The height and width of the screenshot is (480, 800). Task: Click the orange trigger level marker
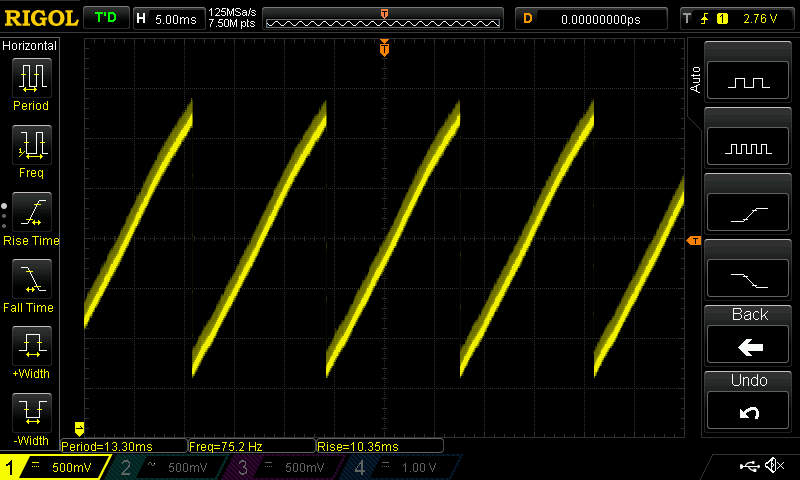(693, 241)
